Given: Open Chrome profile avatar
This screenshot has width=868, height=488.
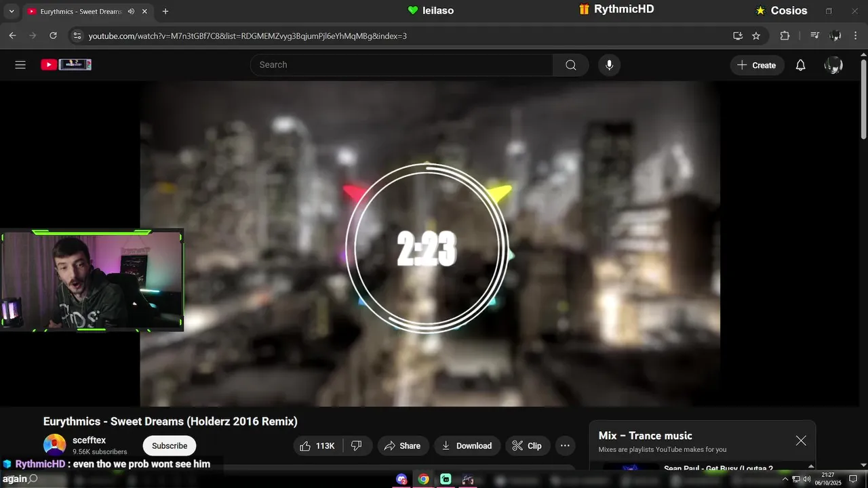Looking at the screenshot, I should click(x=835, y=36).
